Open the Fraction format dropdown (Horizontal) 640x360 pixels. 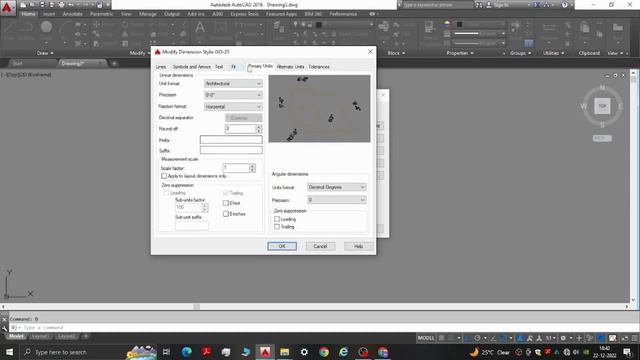click(233, 107)
